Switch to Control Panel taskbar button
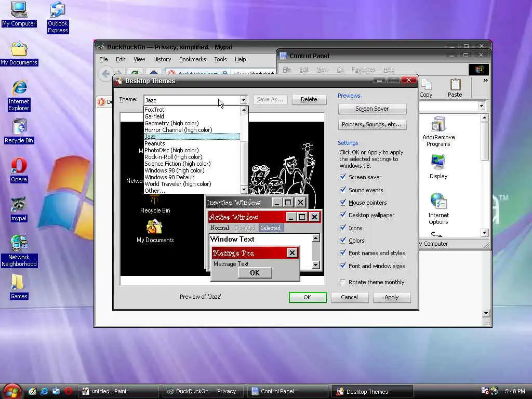Image resolution: width=532 pixels, height=399 pixels. coord(288,392)
